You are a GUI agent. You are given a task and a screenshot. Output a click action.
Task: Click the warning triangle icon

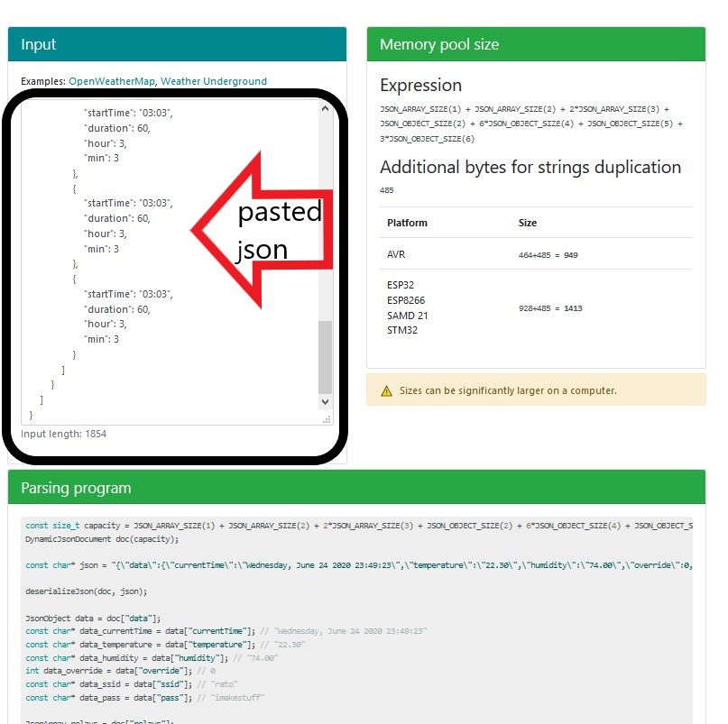coord(386,390)
